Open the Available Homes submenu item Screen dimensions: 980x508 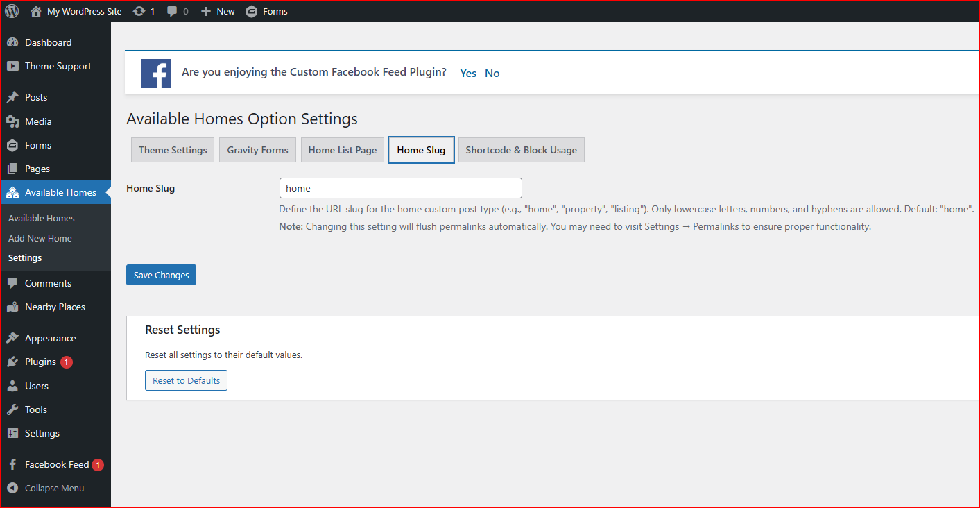[42, 218]
